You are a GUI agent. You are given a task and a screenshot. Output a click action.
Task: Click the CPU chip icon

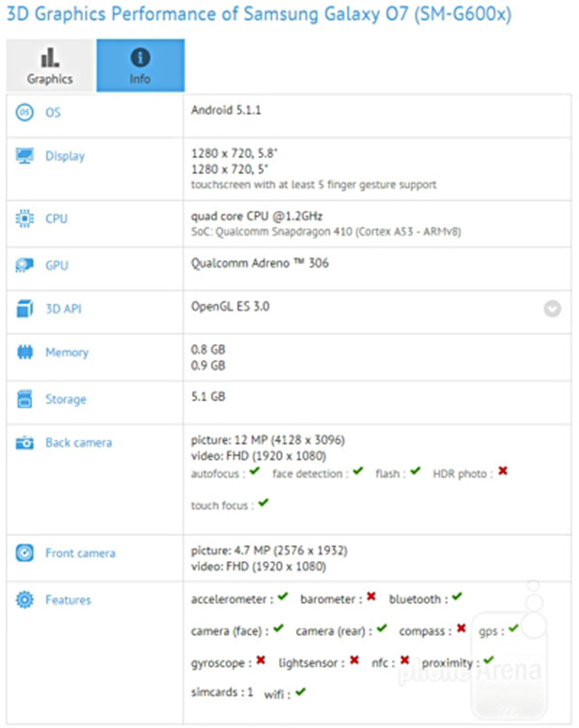(x=25, y=219)
